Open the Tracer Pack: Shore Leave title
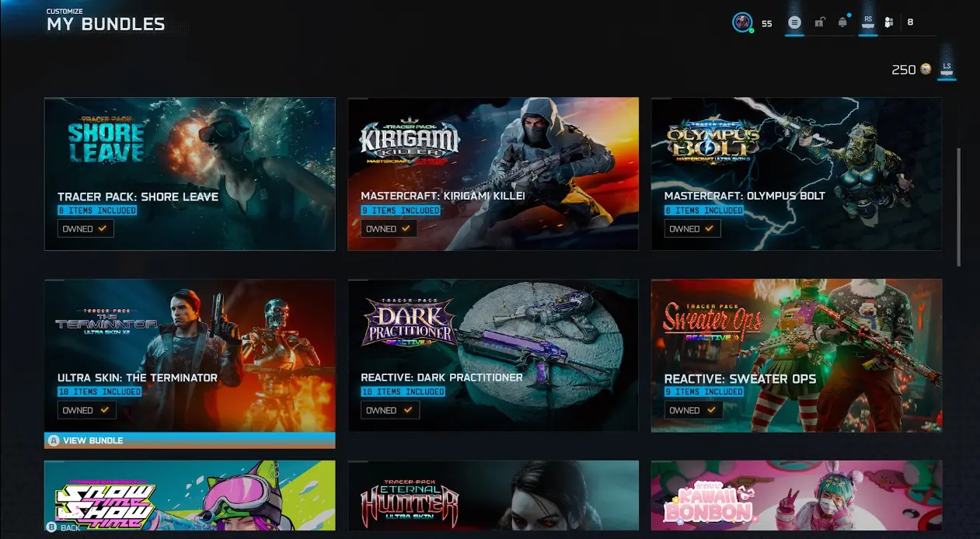The height and width of the screenshot is (539, 980). coord(138,196)
